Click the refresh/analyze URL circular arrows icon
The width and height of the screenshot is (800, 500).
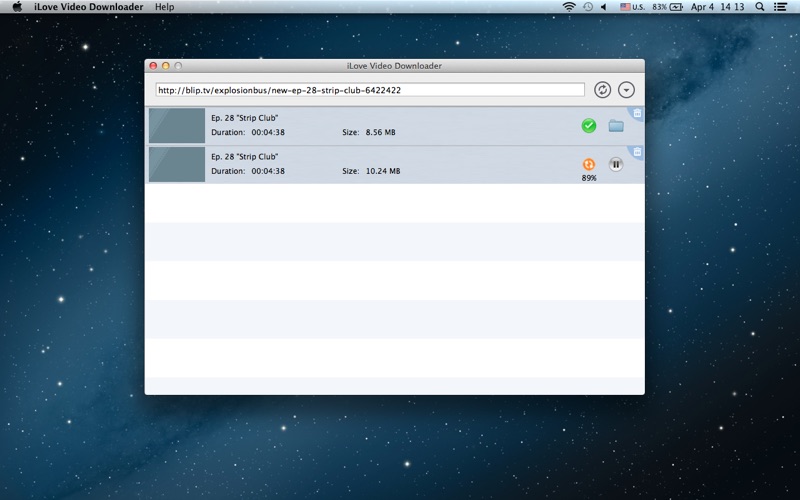[603, 90]
